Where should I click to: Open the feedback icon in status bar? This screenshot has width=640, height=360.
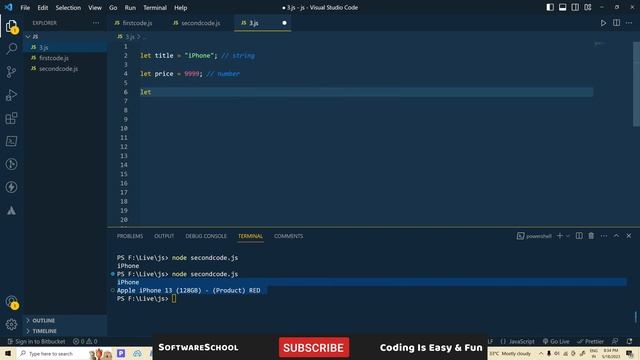point(615,341)
